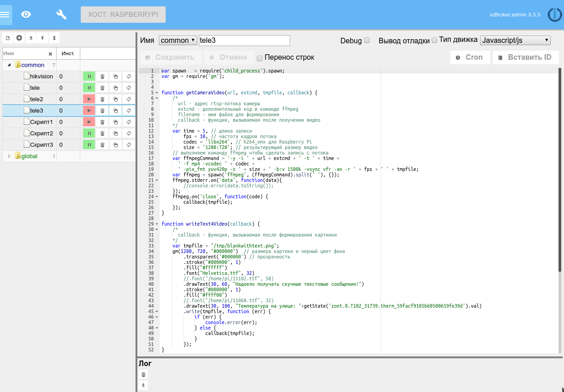Click the eye icon in top bar
This screenshot has height=392, width=564.
pos(26,14)
